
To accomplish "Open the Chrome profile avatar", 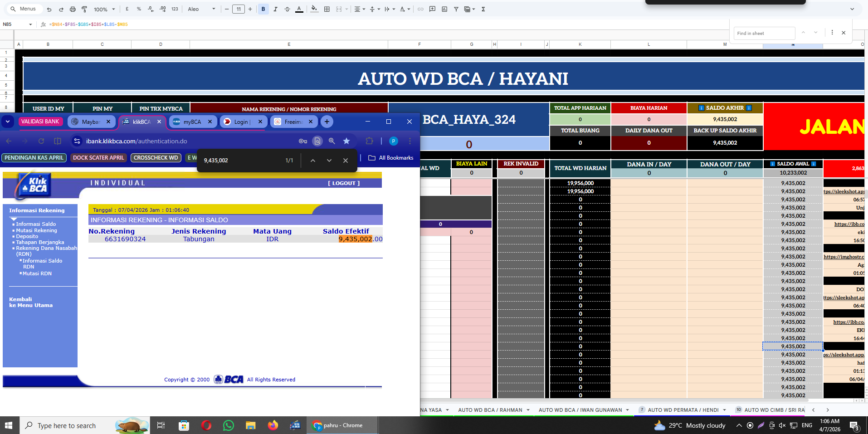I will [x=394, y=141].
